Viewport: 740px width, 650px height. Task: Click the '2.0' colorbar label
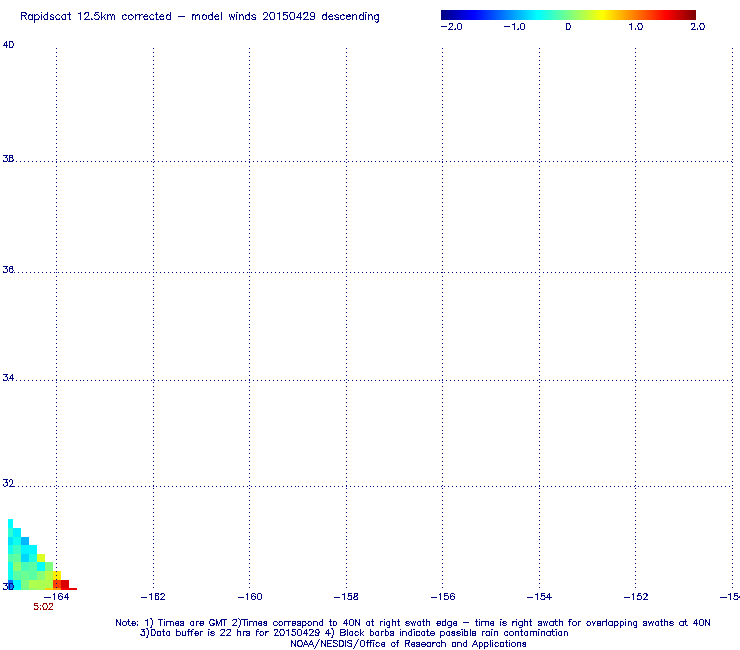tap(698, 27)
